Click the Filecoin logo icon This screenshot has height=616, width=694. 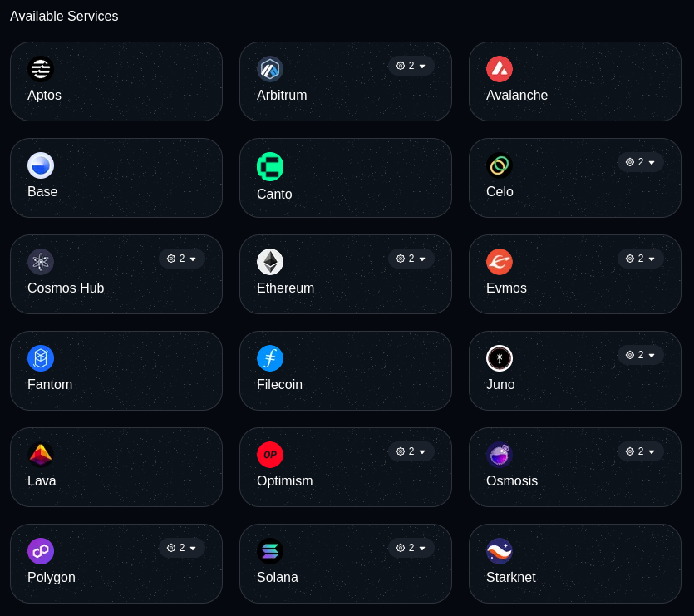coord(270,358)
